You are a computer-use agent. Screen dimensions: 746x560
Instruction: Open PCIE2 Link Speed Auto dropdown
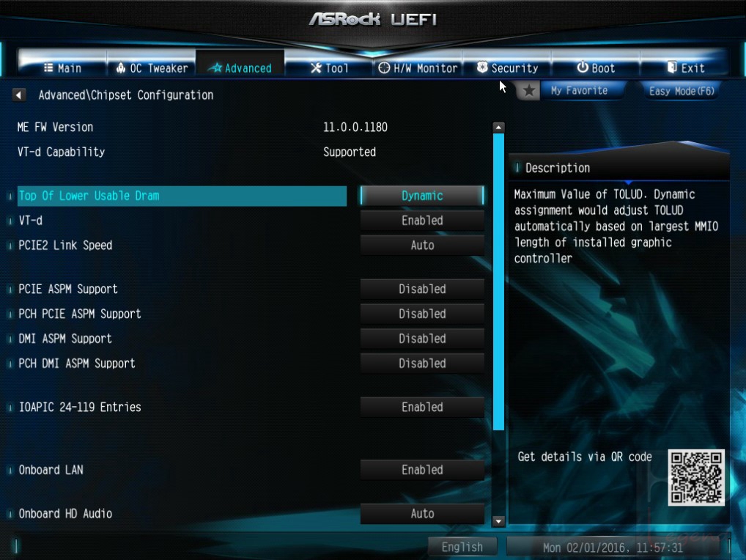pos(422,245)
